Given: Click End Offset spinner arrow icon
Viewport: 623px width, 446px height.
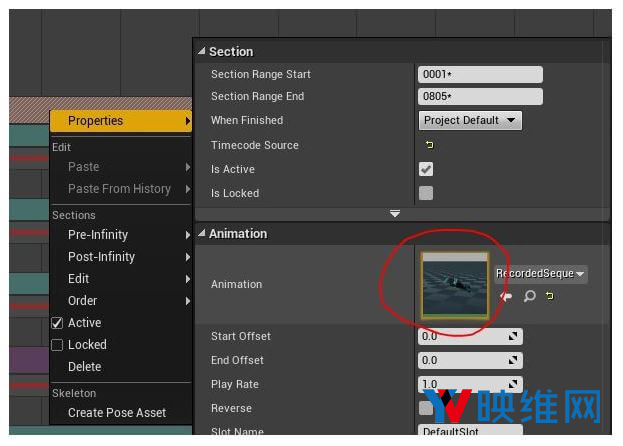Looking at the screenshot, I should click(513, 360).
